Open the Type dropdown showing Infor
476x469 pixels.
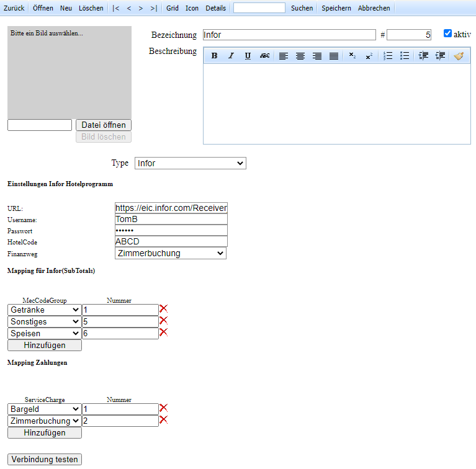click(x=191, y=163)
